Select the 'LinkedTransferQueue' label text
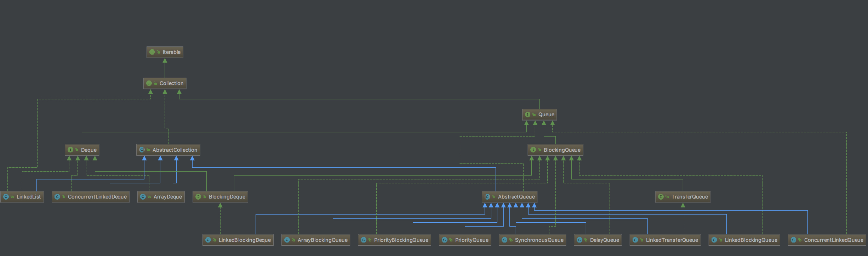The width and height of the screenshot is (868, 256). [x=672, y=240]
